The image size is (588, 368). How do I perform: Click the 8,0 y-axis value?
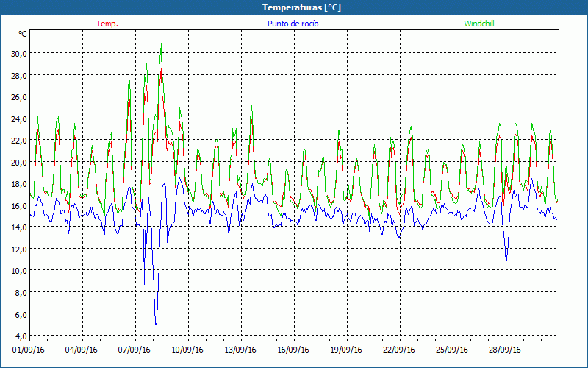(21, 293)
